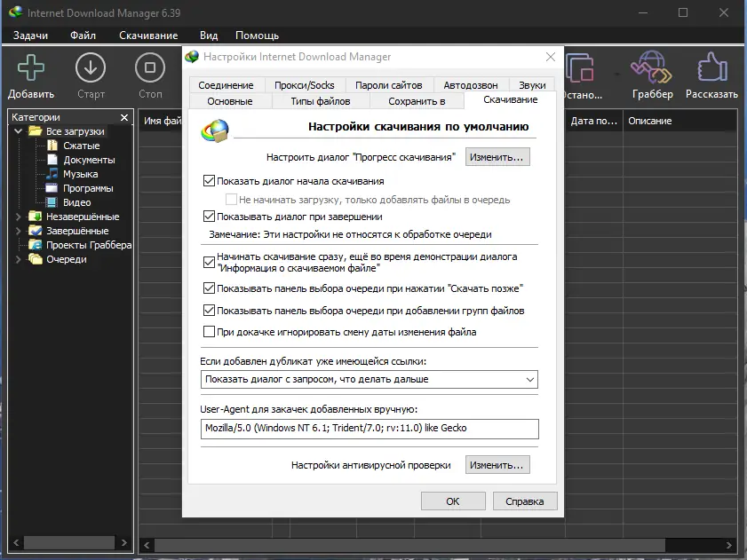747x560 pixels.
Task: Confirm settings with OK button
Action: (x=453, y=501)
